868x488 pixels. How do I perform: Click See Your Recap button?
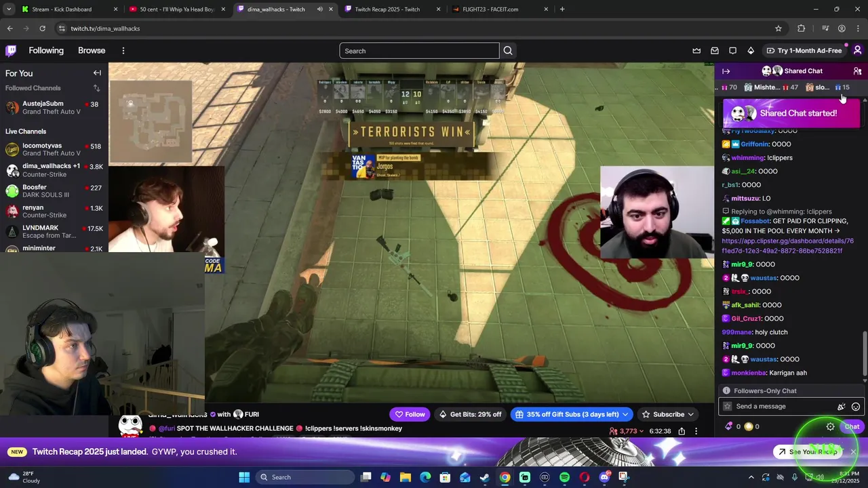807,451
